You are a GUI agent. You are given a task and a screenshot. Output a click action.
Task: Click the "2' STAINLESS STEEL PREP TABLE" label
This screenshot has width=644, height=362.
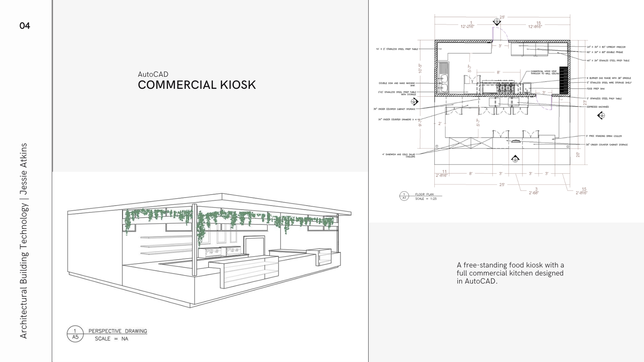[x=604, y=99]
